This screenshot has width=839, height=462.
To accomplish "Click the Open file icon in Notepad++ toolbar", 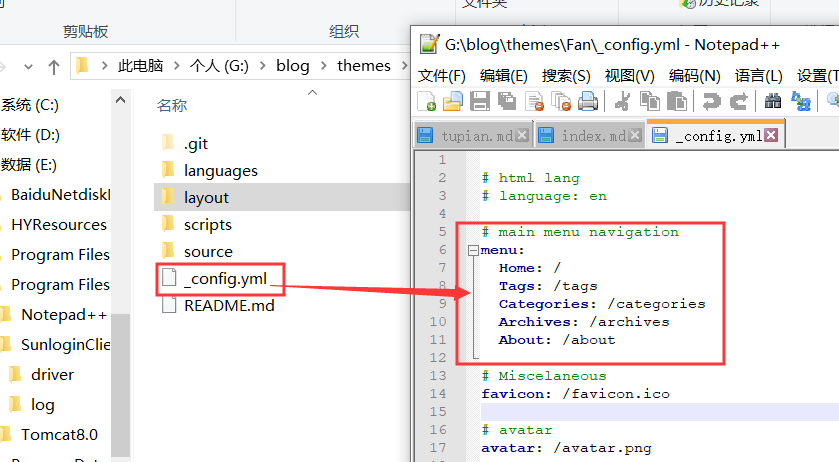I will [x=453, y=101].
